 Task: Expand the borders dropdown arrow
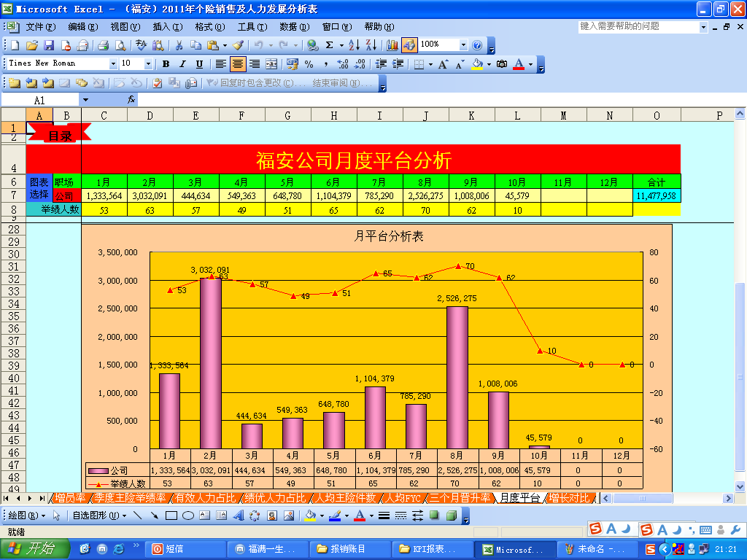pos(430,64)
